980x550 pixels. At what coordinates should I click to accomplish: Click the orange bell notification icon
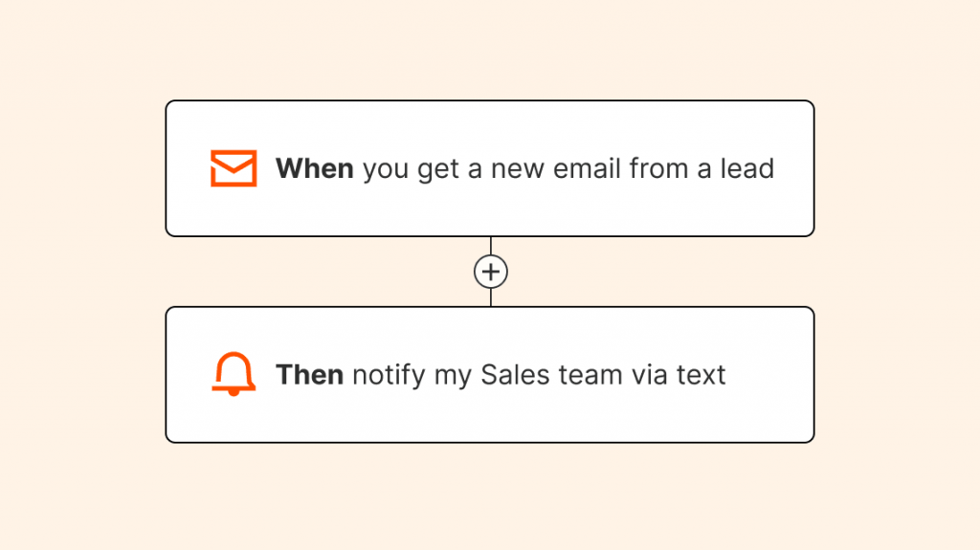[x=234, y=374]
